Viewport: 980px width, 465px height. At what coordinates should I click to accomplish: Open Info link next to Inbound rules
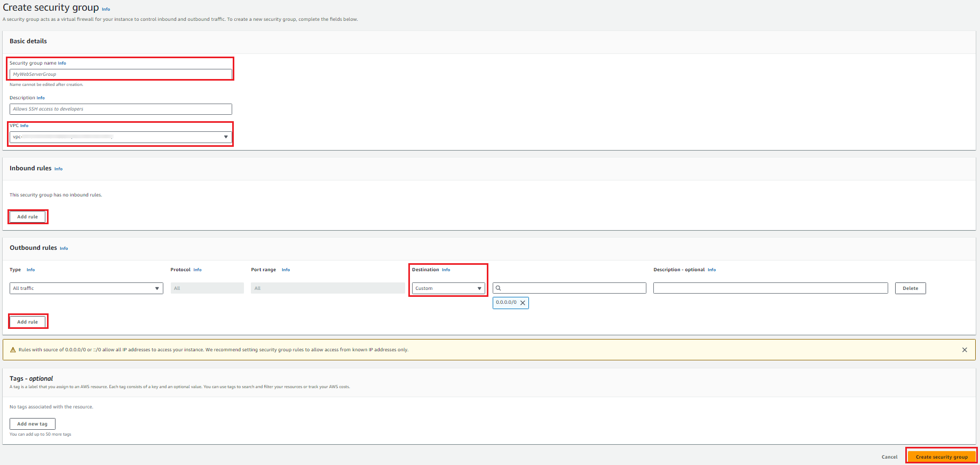click(x=58, y=169)
